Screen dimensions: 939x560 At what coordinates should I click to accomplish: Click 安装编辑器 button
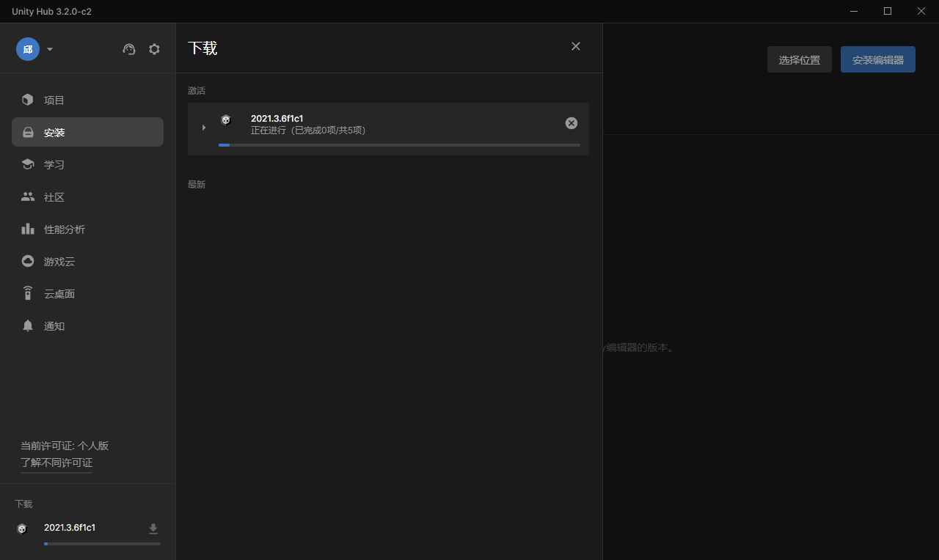(x=878, y=59)
